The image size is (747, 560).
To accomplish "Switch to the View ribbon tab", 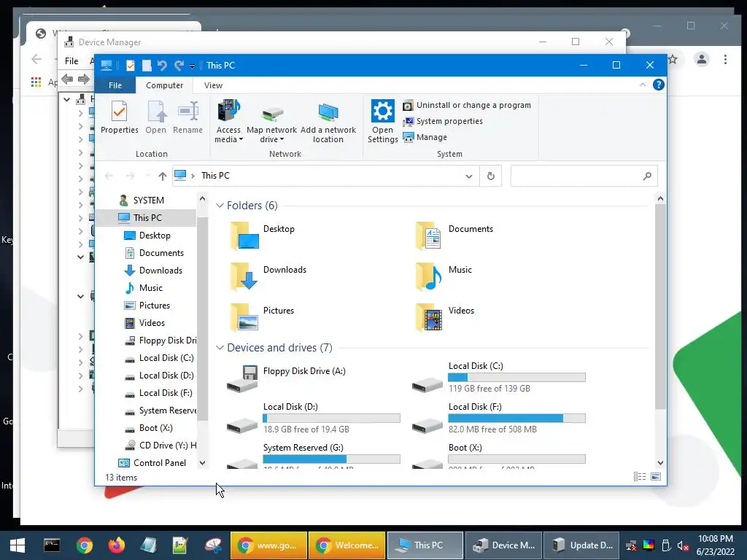I will click(213, 85).
